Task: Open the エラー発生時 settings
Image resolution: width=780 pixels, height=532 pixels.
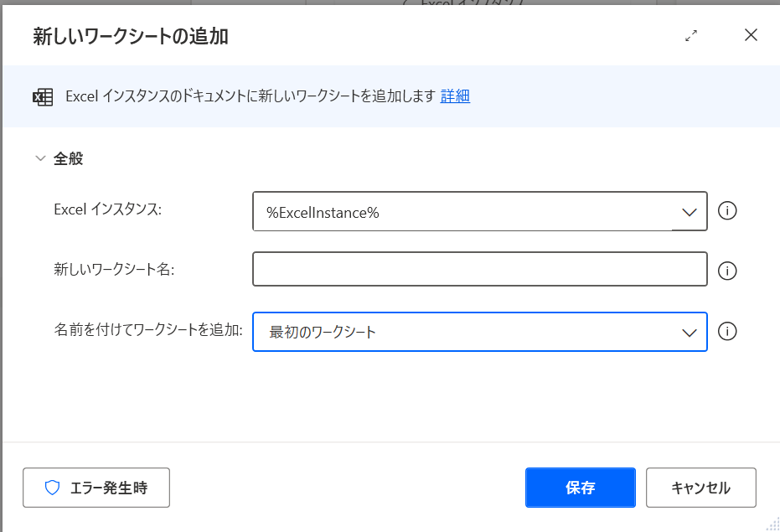Action: coord(96,488)
